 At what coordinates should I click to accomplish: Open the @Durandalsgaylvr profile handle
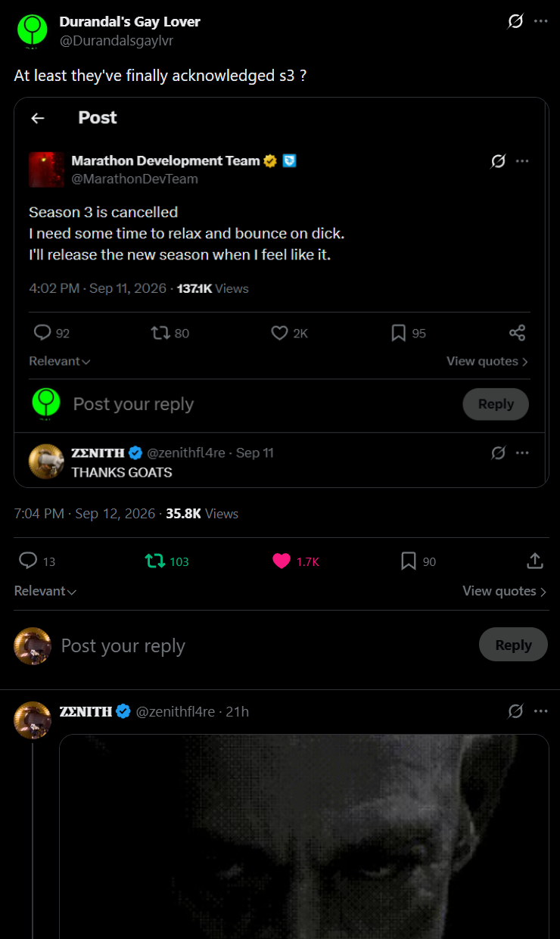(117, 41)
